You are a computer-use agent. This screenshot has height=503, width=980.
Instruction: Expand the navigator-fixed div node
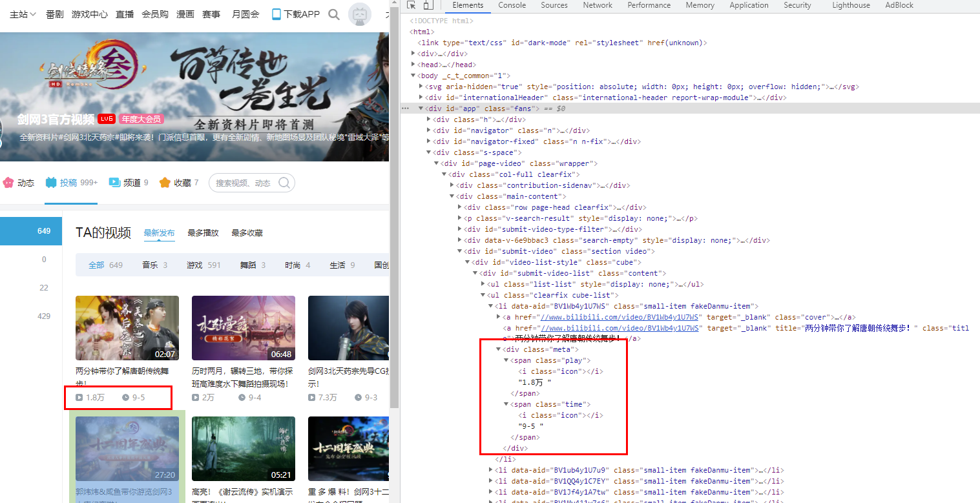pyautogui.click(x=429, y=141)
